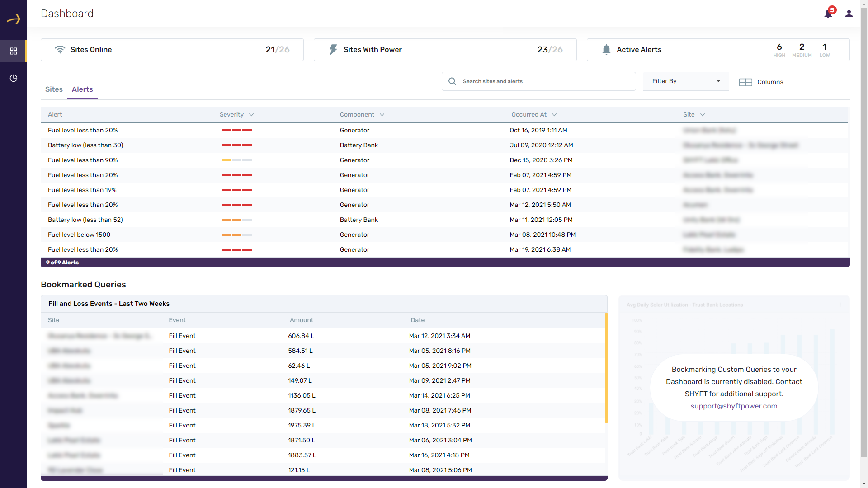Open the support@shyftpower.com email link
868x488 pixels.
734,406
